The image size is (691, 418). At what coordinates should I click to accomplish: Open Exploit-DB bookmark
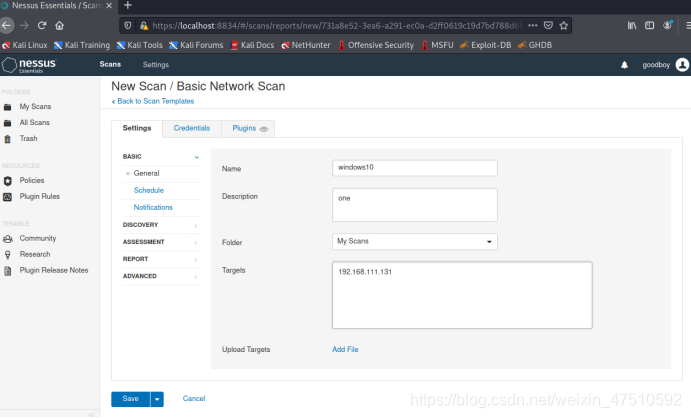[x=486, y=45]
